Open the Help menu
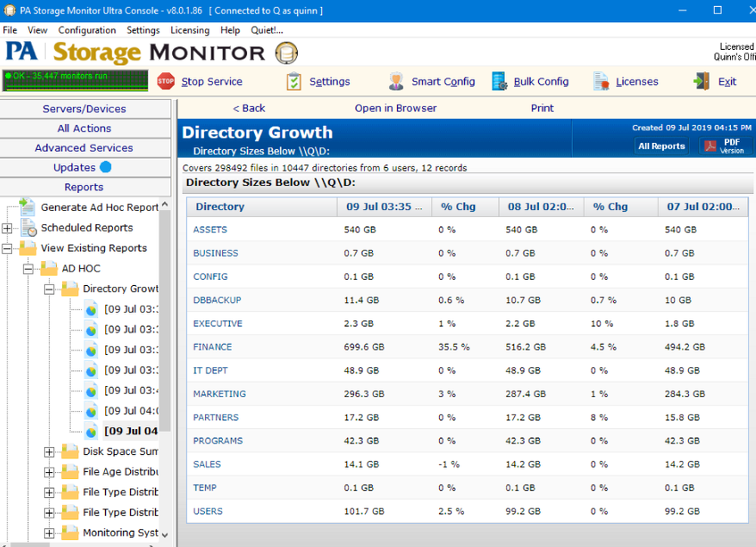 [x=230, y=30]
